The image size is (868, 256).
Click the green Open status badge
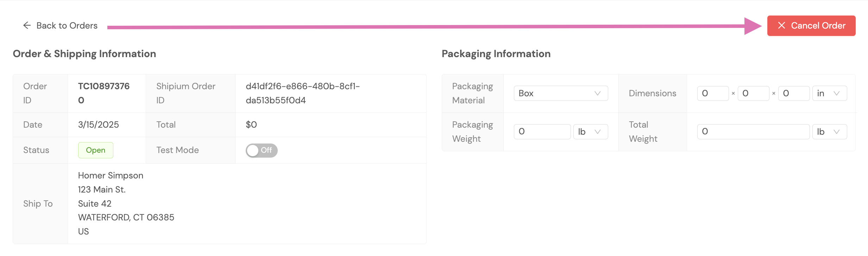[x=95, y=150]
